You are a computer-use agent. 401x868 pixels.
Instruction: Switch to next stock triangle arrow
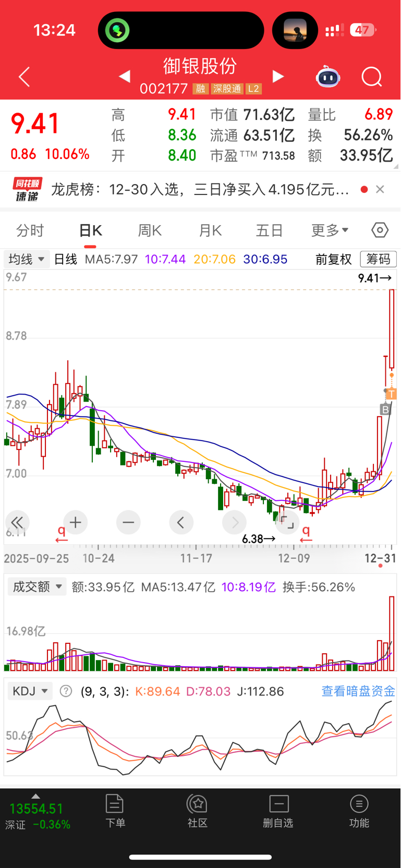click(278, 77)
